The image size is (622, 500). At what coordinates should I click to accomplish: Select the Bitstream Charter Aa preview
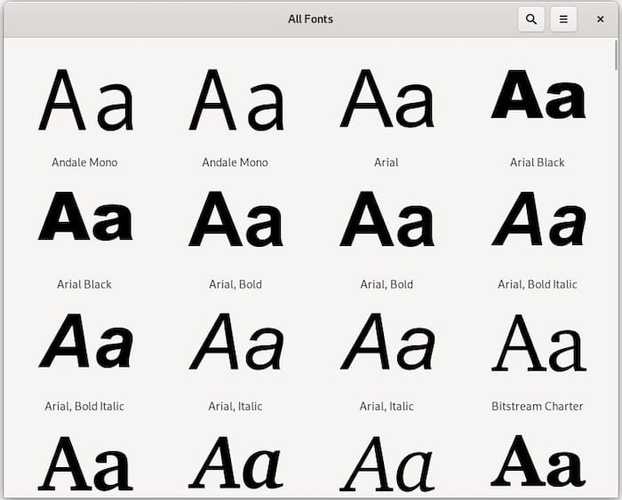(538, 342)
